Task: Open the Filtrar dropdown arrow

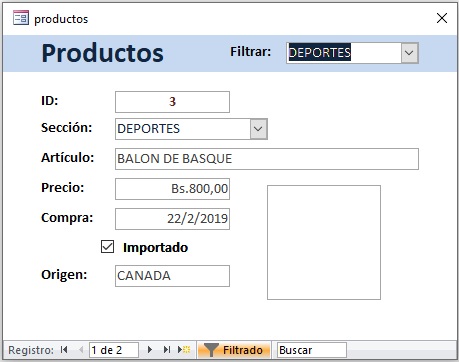Action: click(x=409, y=53)
